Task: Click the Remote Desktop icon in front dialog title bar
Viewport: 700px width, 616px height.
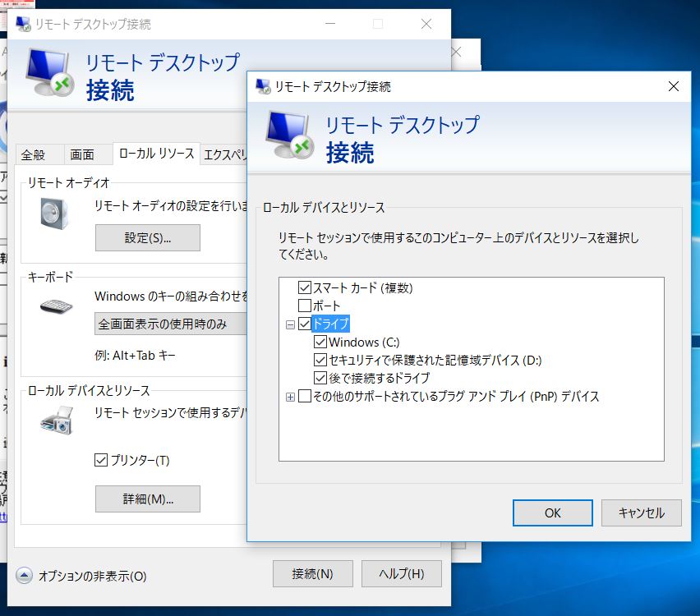Action: coord(263,86)
